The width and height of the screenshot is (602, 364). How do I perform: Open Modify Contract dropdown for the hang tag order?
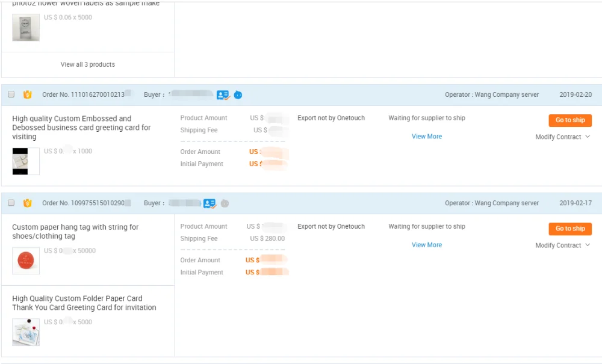pyautogui.click(x=562, y=245)
